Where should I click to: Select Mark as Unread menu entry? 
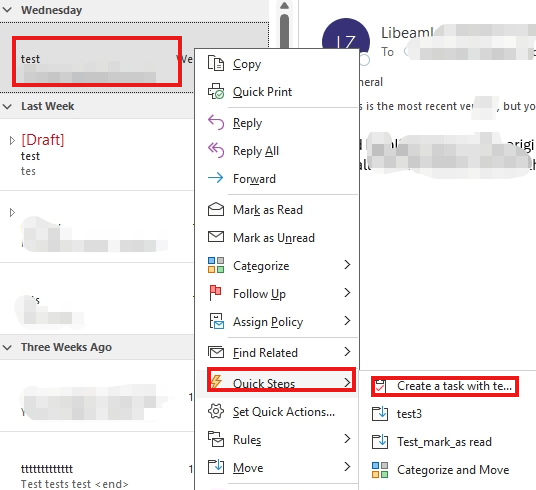(x=277, y=238)
